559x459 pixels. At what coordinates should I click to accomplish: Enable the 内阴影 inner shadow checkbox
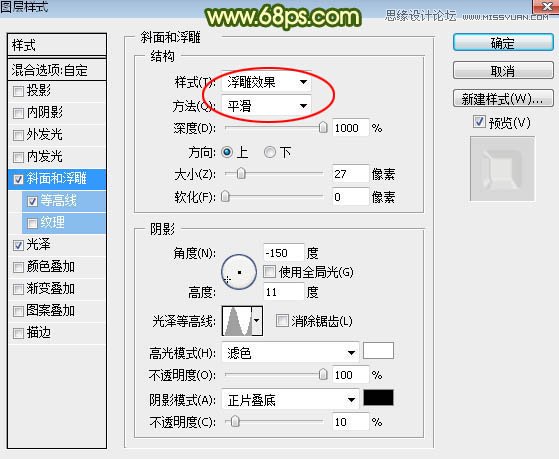pos(18,113)
